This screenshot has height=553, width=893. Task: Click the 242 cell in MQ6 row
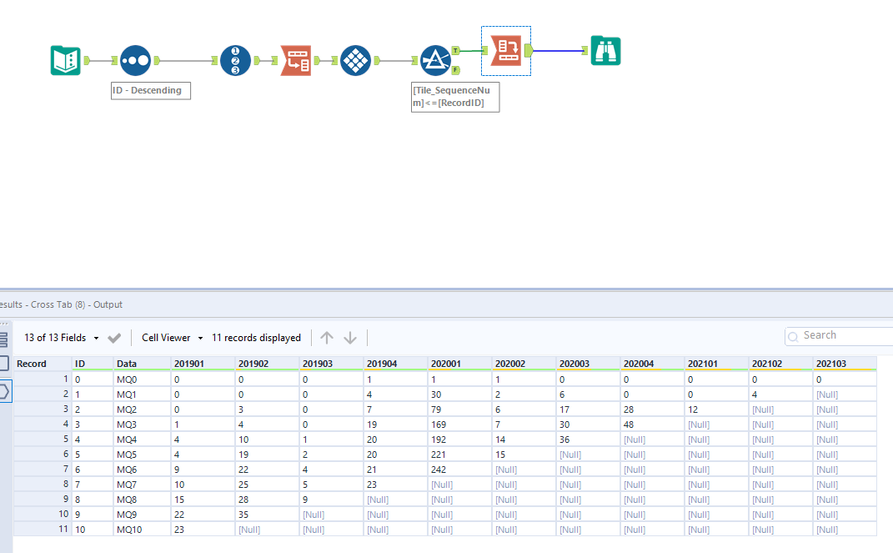[460, 469]
